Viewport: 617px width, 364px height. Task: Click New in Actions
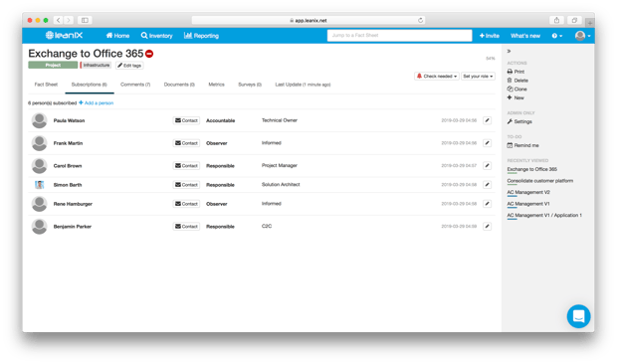point(515,97)
